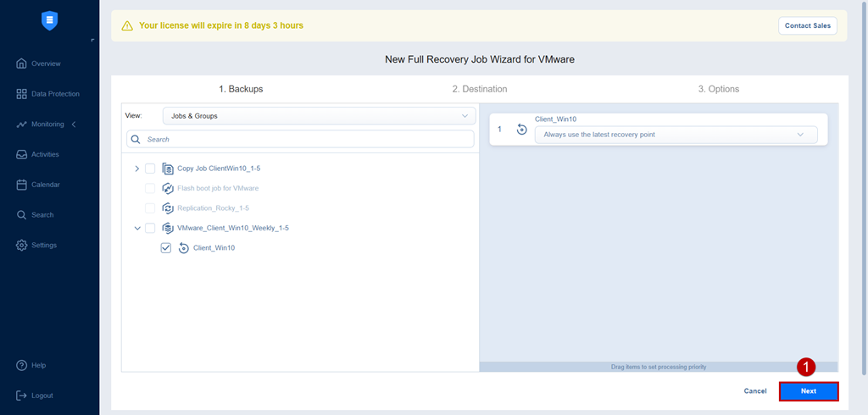Click Flash boot job for VMware label
Viewport: 868px width, 415px height.
[x=218, y=188]
